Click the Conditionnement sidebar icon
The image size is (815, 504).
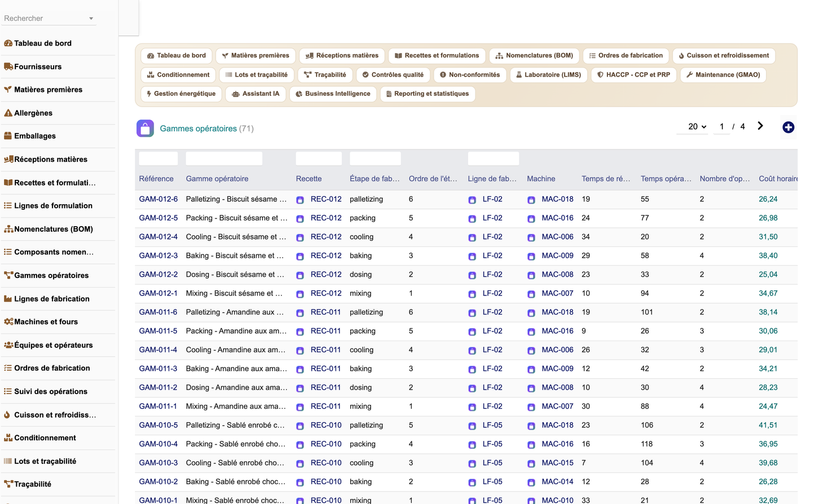(x=8, y=438)
